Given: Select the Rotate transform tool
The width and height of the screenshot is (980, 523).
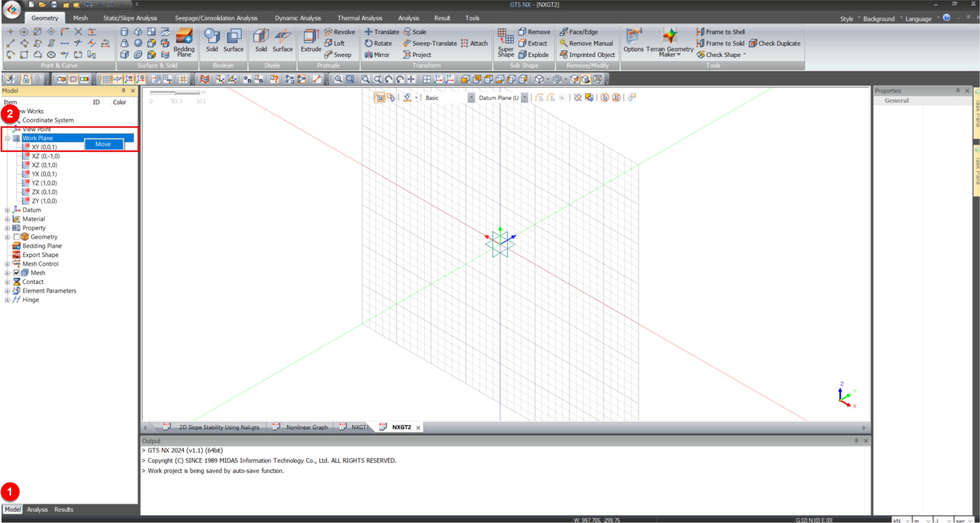Looking at the screenshot, I should click(378, 43).
